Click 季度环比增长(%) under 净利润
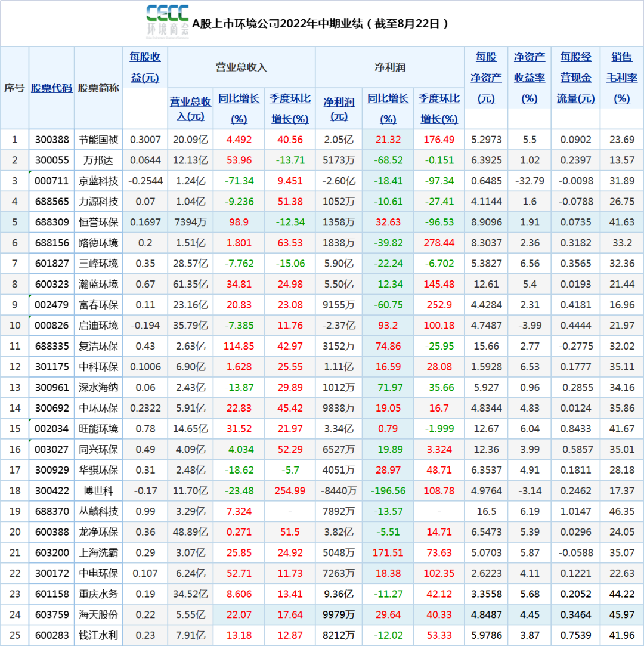The width and height of the screenshot is (644, 646). 439,108
